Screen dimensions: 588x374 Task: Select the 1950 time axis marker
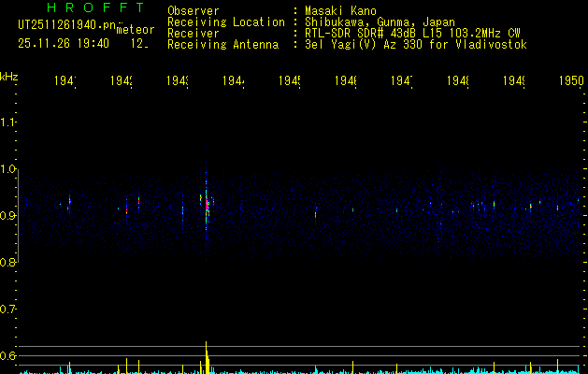click(x=571, y=82)
